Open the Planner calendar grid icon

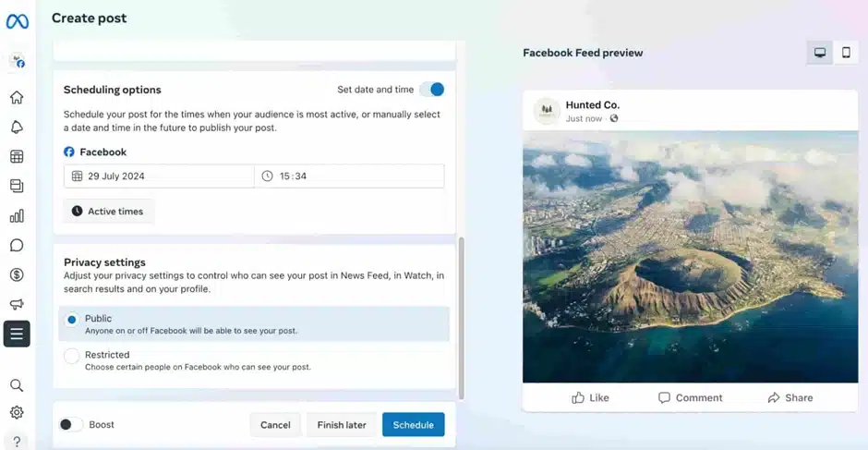(17, 157)
